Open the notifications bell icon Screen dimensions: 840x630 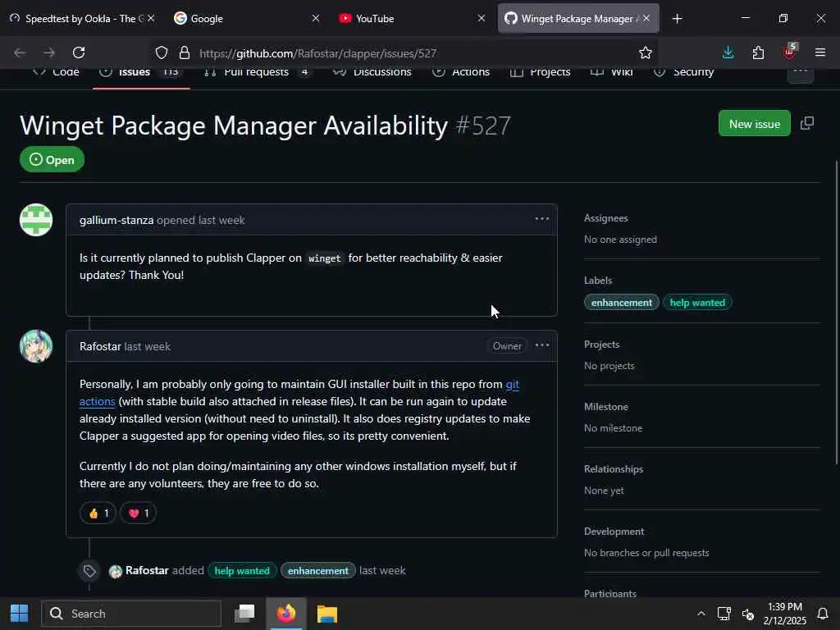(823, 614)
